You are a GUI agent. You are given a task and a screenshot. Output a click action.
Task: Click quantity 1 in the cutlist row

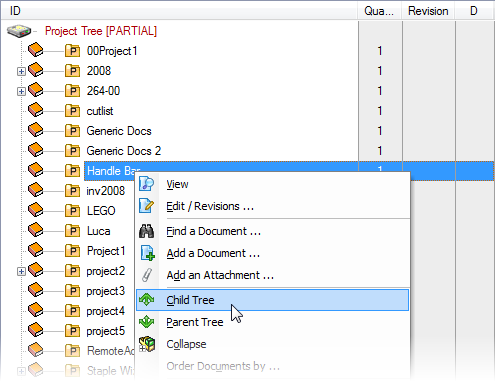(x=380, y=111)
